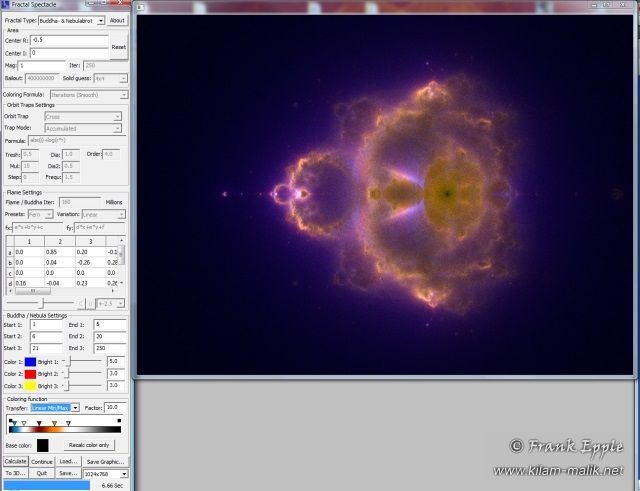Screen dimensions: 640x491
Task: Click the Factor input field
Action: click(x=116, y=408)
